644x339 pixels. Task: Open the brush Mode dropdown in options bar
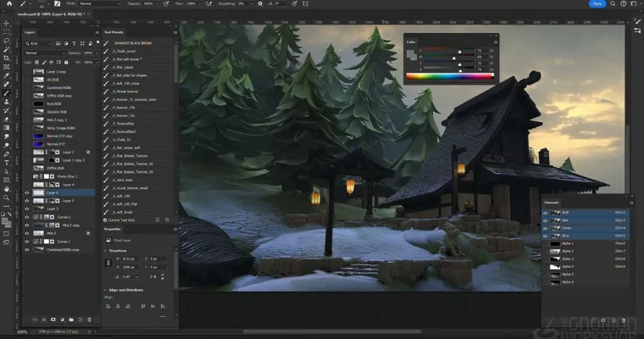pos(99,3)
